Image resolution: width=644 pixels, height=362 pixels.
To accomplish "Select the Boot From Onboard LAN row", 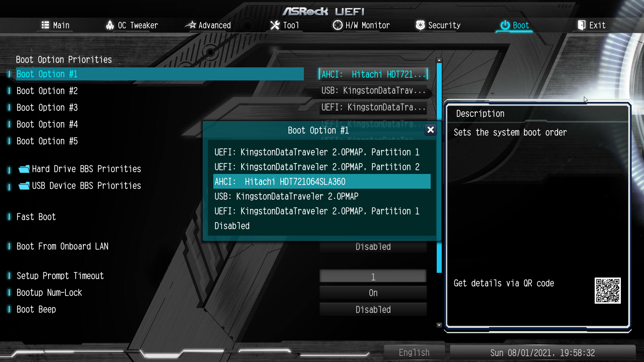I will pos(62,246).
